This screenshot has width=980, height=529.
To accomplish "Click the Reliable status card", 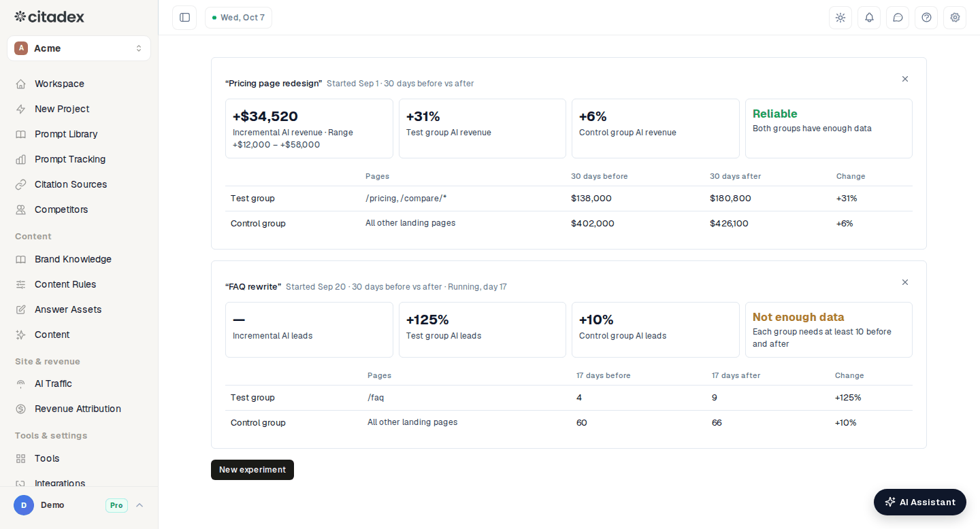I will pyautogui.click(x=829, y=129).
